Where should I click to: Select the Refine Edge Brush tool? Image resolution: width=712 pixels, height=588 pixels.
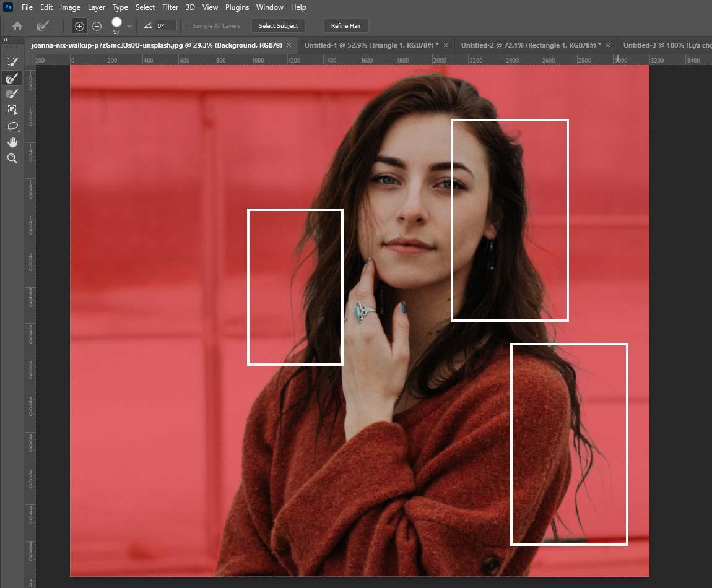coord(12,78)
